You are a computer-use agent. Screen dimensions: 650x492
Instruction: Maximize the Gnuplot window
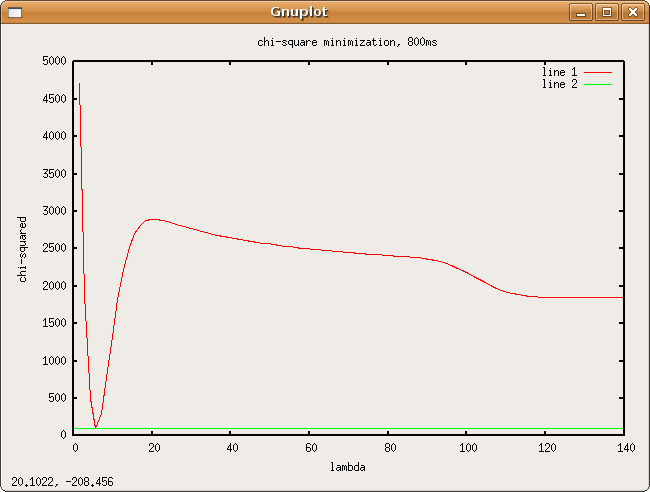pos(606,12)
